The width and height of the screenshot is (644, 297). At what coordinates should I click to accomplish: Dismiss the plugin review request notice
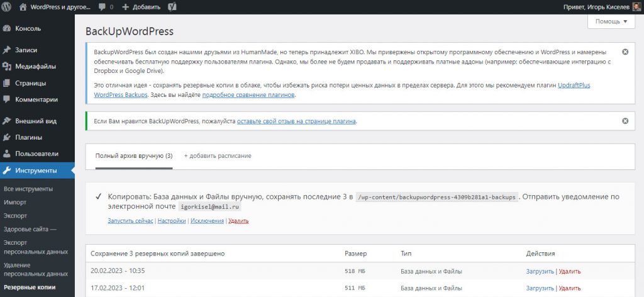pyautogui.click(x=625, y=120)
